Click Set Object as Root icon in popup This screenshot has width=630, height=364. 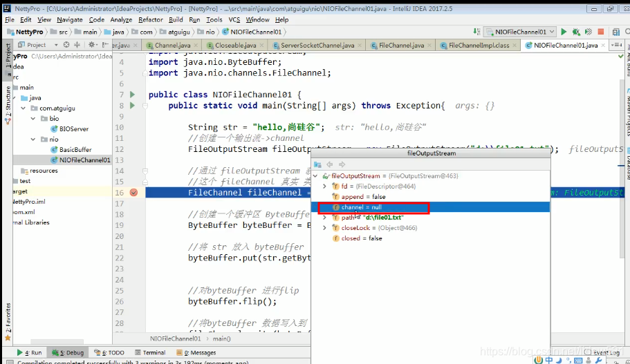click(x=317, y=164)
